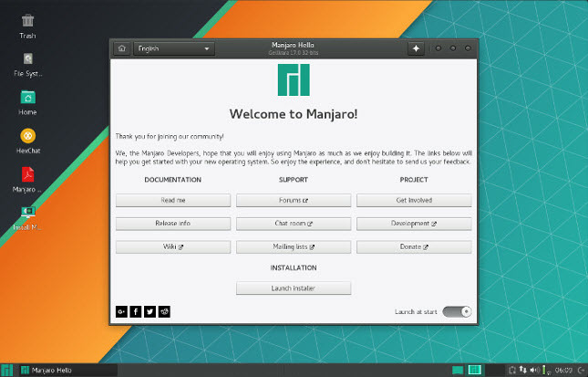The height and width of the screenshot is (377, 588).
Task: Click the clipboard manager tray icon
Action: tap(512, 371)
